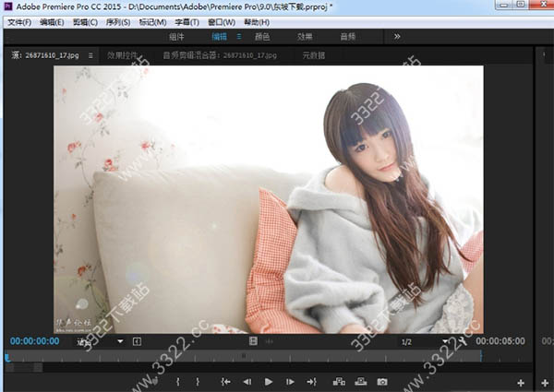Open the 序列(S) menu
Image resolution: width=554 pixels, height=392 pixels.
click(x=118, y=22)
